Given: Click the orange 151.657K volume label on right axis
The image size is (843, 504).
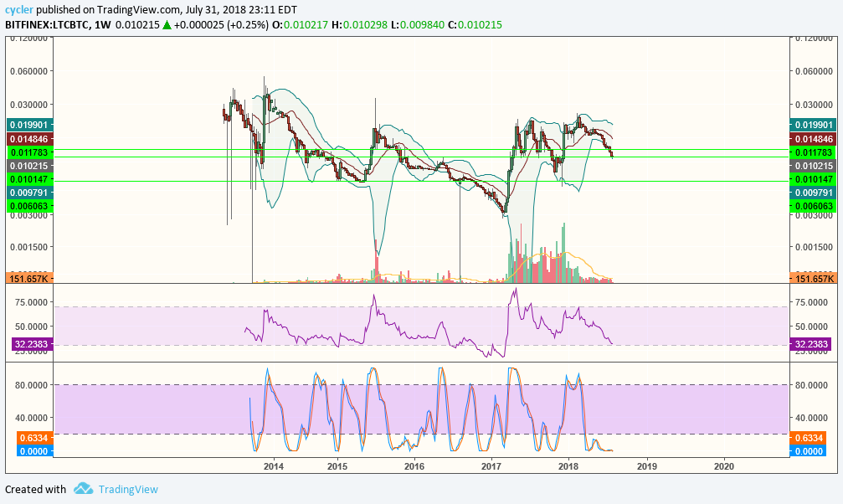Looking at the screenshot, I should [x=813, y=279].
